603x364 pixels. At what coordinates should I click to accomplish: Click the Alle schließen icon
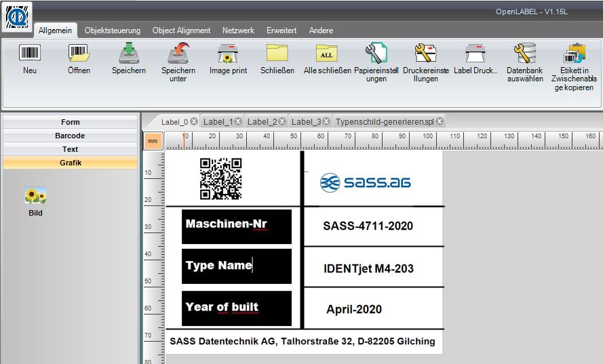(326, 53)
